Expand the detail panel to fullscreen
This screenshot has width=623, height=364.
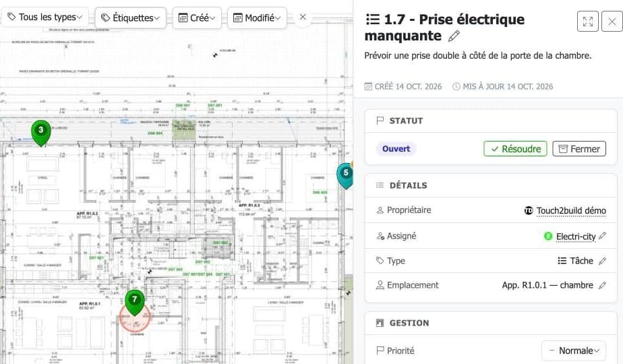tap(588, 22)
